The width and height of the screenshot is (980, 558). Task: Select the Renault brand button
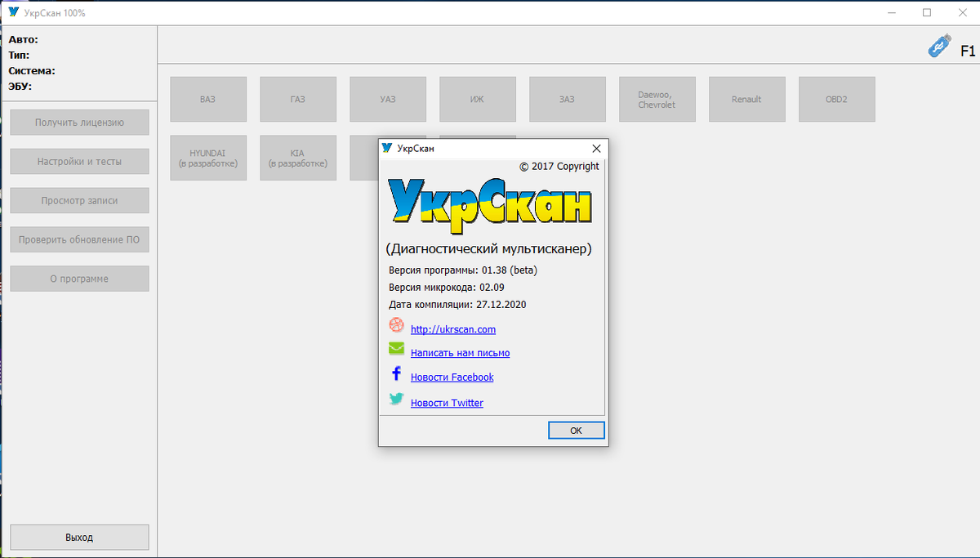(x=747, y=99)
